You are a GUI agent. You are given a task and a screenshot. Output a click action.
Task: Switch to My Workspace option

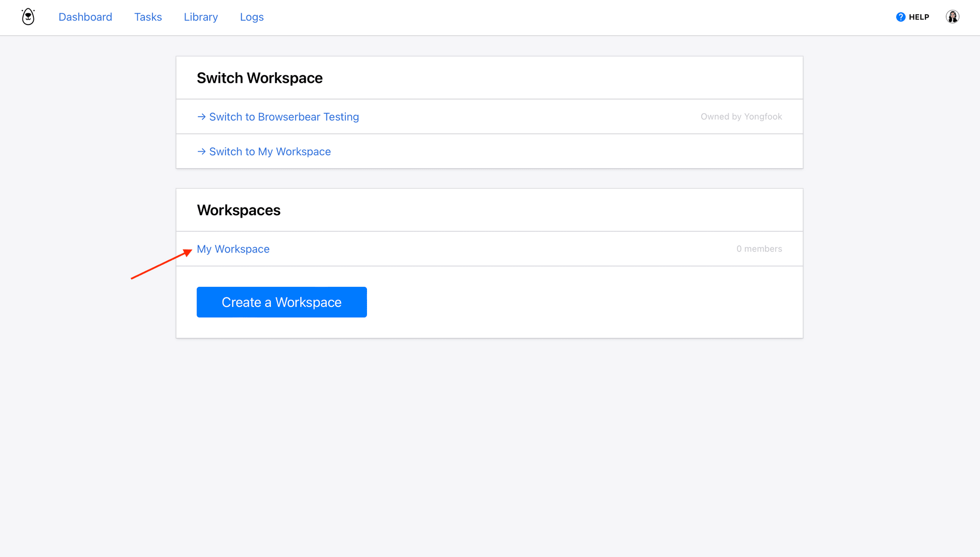tap(270, 151)
